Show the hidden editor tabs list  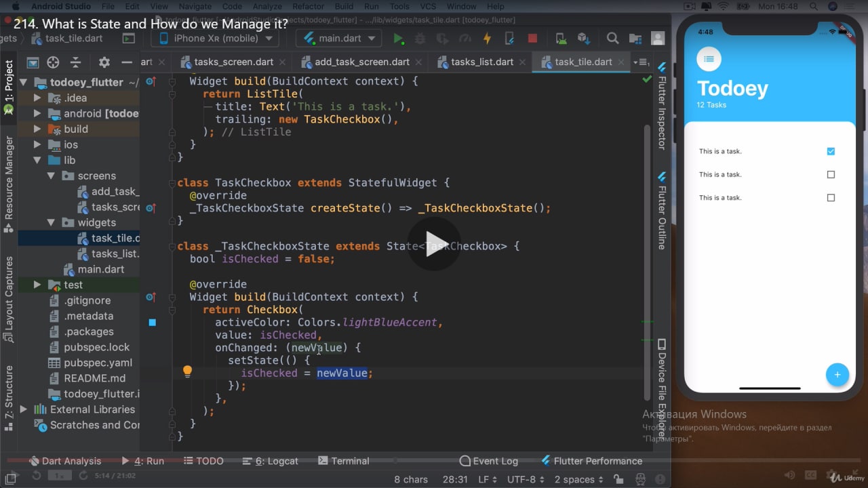(x=640, y=62)
